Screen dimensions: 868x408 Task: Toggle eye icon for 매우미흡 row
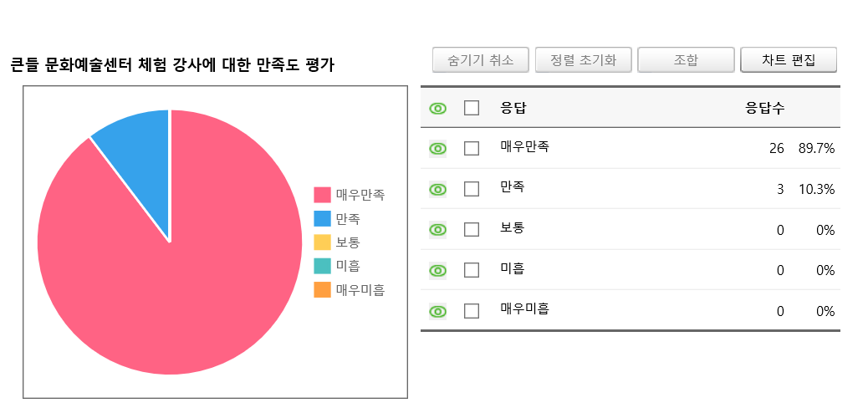click(437, 312)
